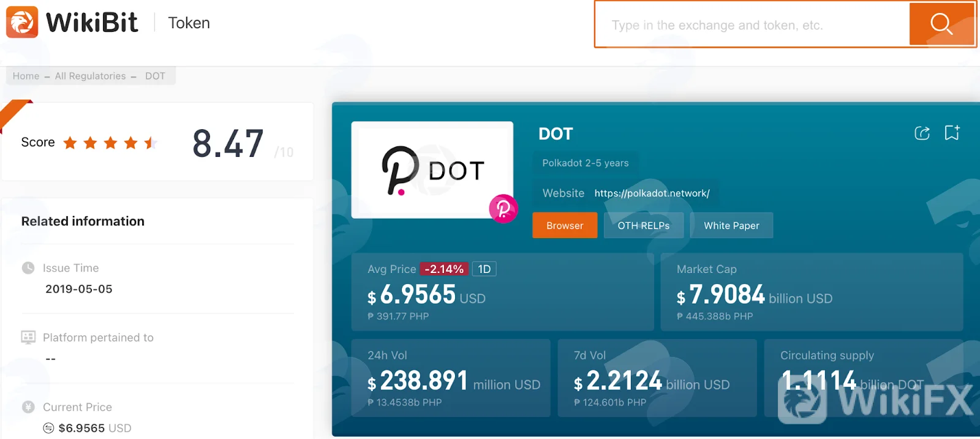The image size is (980, 439).
Task: Click the clock icon beside Issue Time
Action: (x=28, y=268)
